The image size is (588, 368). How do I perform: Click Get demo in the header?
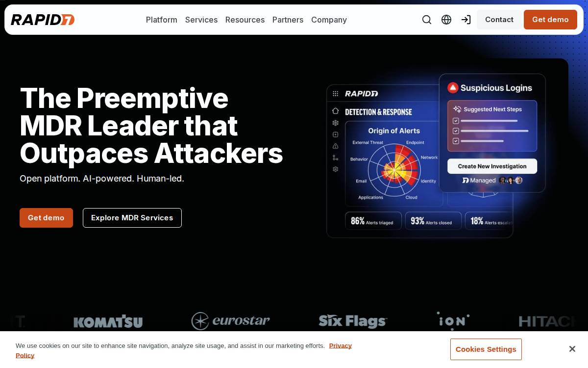click(x=550, y=20)
